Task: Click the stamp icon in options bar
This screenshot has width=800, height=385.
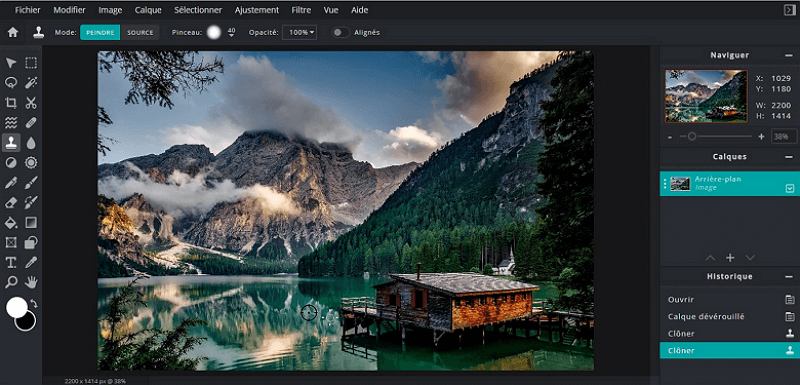Action: [39, 32]
